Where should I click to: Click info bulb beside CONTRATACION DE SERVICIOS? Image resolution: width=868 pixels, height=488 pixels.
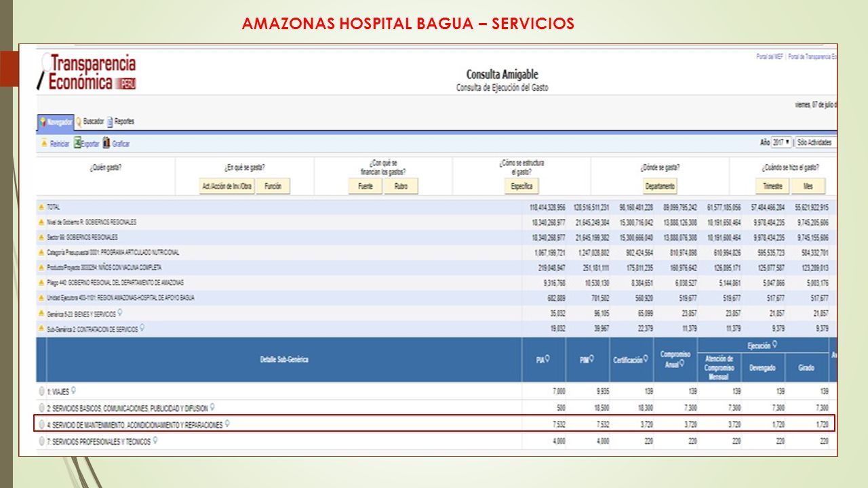[142, 329]
